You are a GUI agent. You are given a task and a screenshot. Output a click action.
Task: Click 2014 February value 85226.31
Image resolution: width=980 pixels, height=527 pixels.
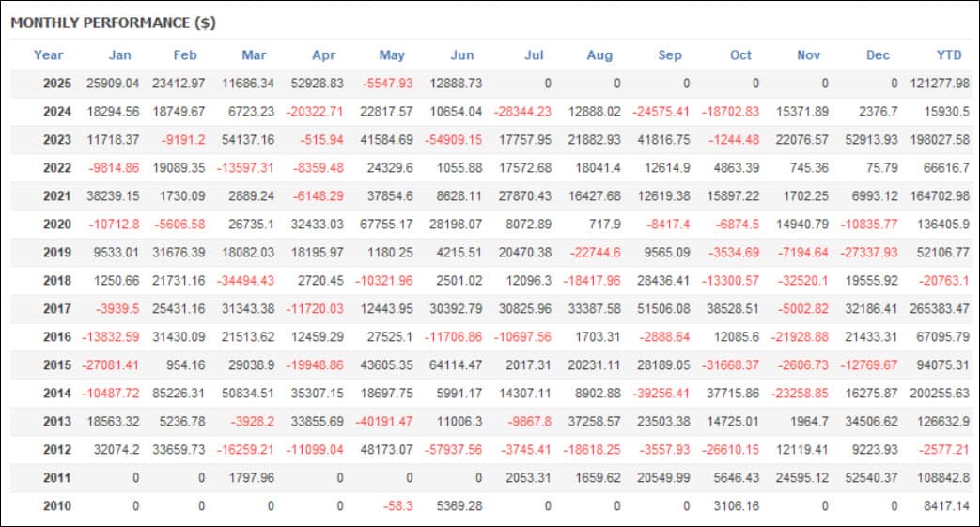pos(179,393)
